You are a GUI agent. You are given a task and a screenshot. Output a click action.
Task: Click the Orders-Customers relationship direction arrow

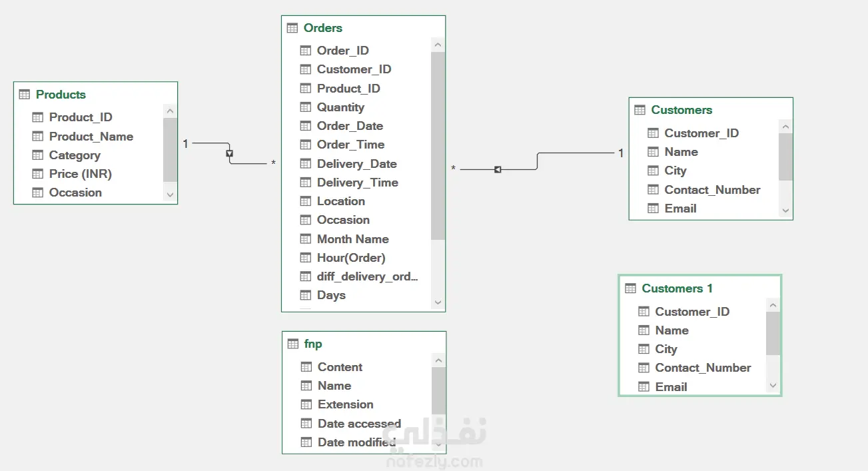(498, 170)
